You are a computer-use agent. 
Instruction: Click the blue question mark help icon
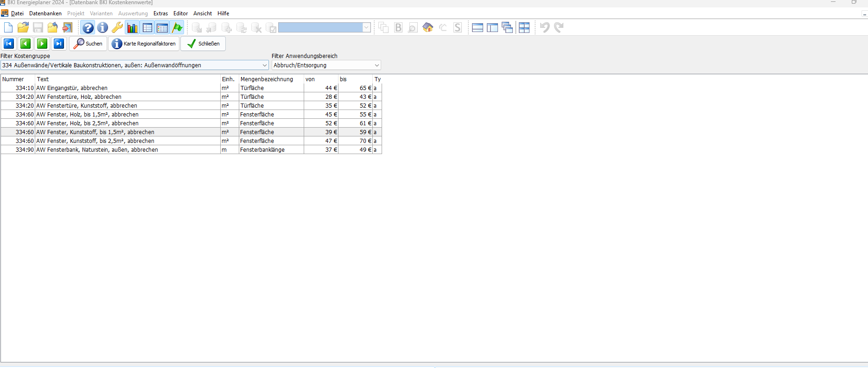[88, 28]
